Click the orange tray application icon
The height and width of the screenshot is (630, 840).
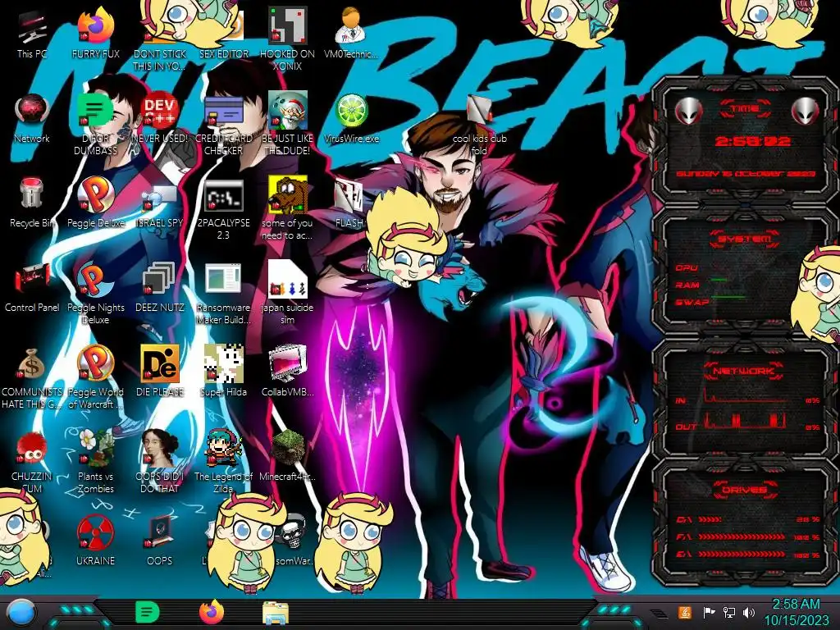coord(684,612)
